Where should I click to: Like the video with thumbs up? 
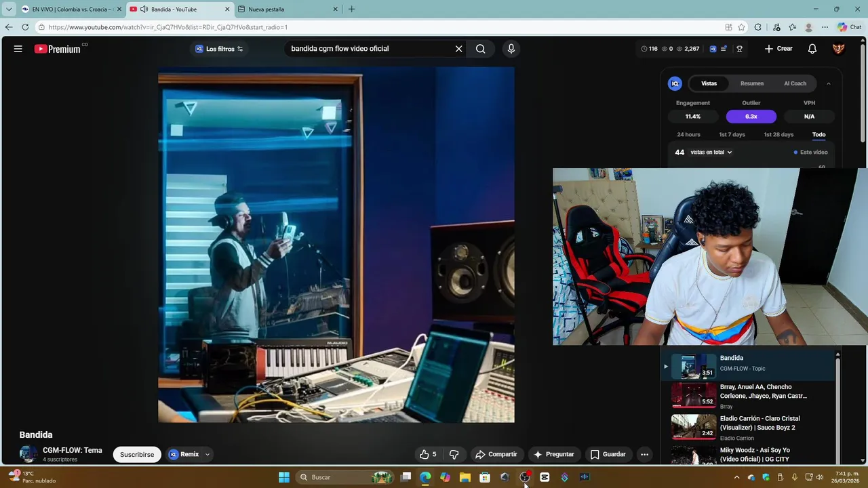coord(428,454)
